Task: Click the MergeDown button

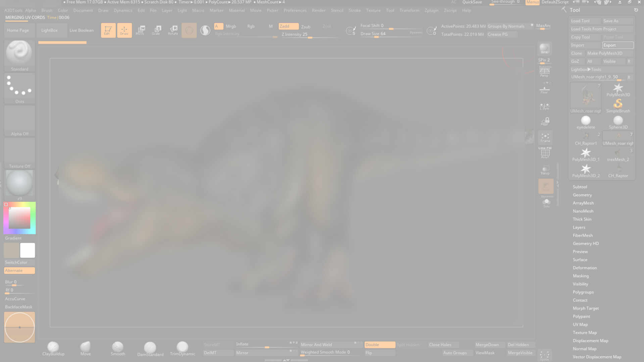Action: pyautogui.click(x=487, y=345)
